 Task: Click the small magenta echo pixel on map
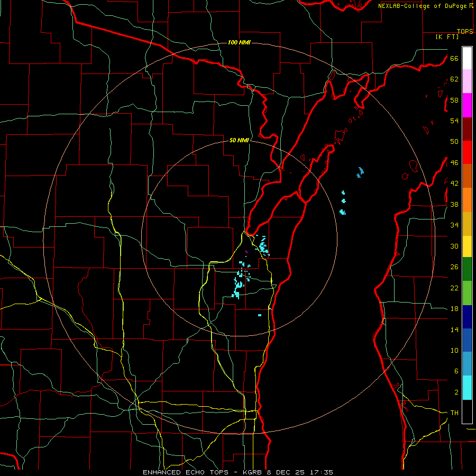[246, 252]
